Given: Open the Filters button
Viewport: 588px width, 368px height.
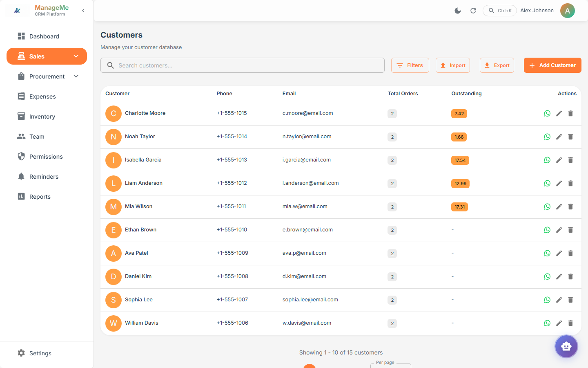Looking at the screenshot, I should tap(410, 65).
